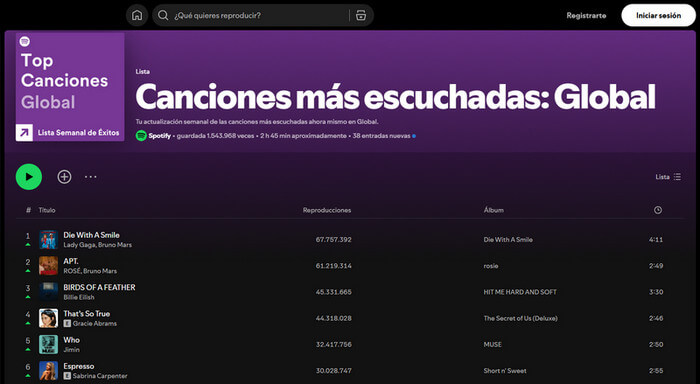Open Lista view dropdown
This screenshot has height=384, width=700.
(x=668, y=177)
